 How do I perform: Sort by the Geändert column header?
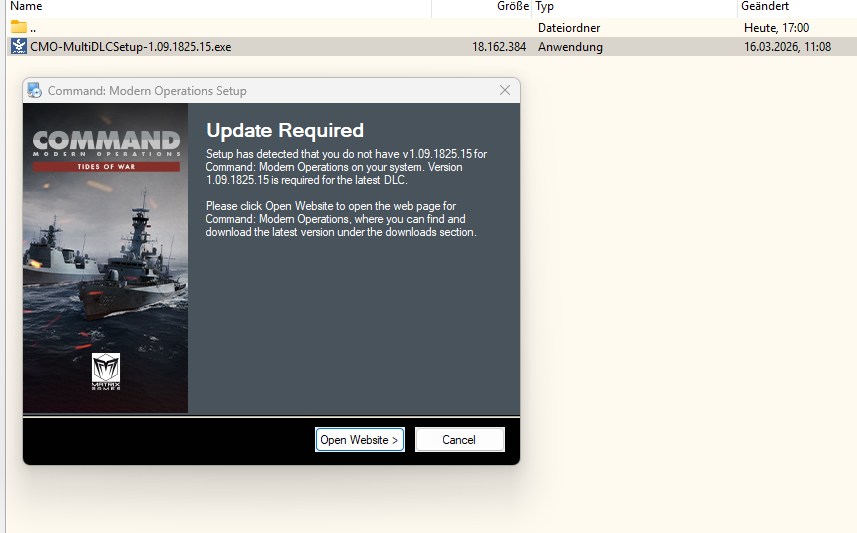[x=765, y=7]
